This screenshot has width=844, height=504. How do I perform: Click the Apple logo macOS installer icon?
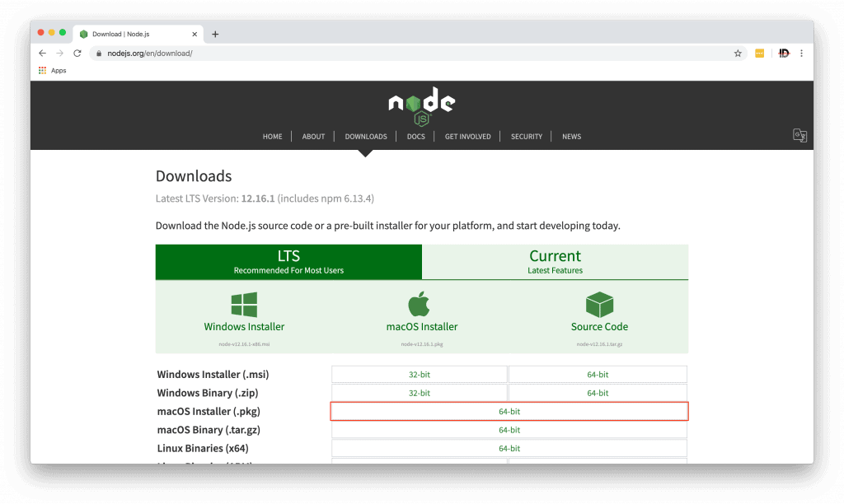point(420,304)
